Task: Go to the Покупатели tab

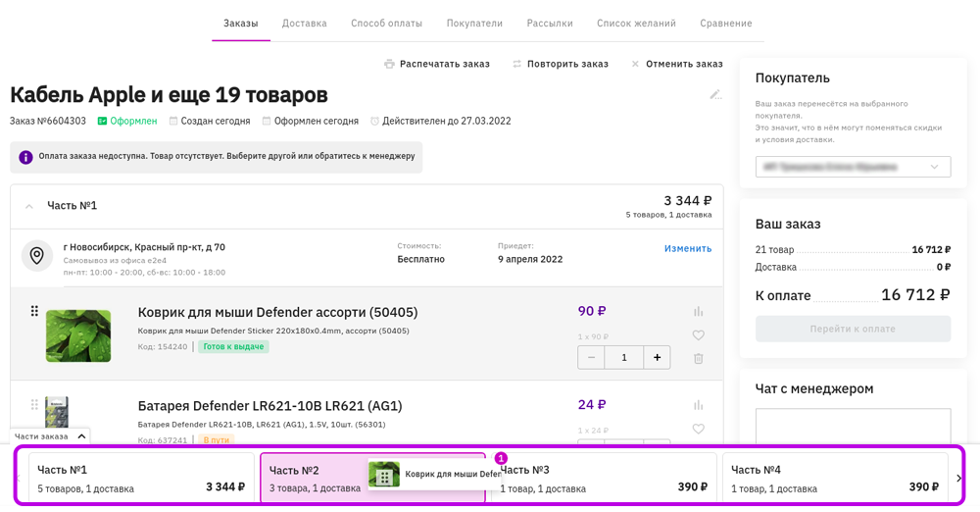Action: pos(474,24)
